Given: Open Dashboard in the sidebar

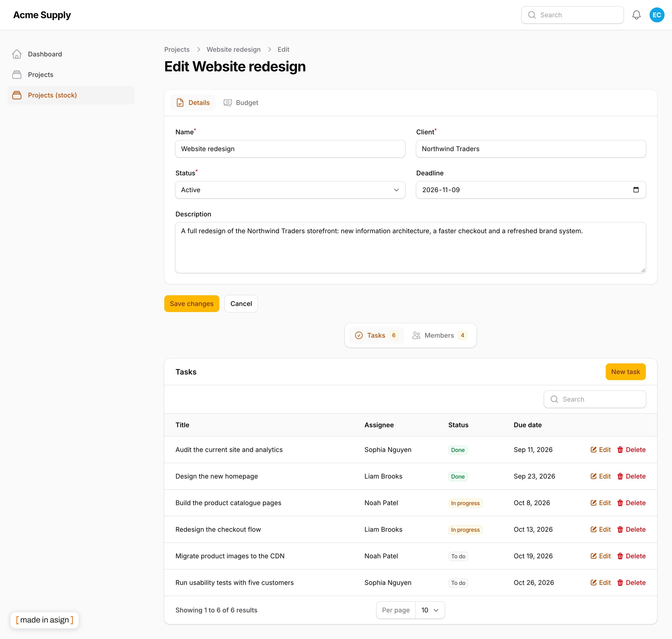Looking at the screenshot, I should 71,54.
